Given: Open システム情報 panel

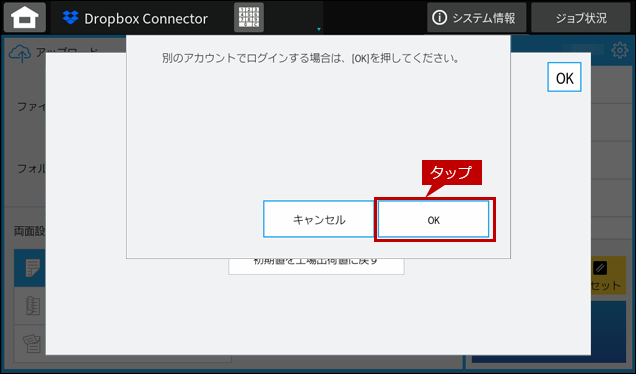Looking at the screenshot, I should click(476, 18).
